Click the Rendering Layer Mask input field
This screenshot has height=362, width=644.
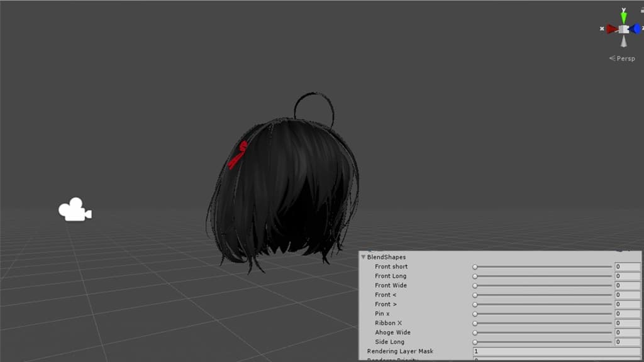click(x=557, y=351)
